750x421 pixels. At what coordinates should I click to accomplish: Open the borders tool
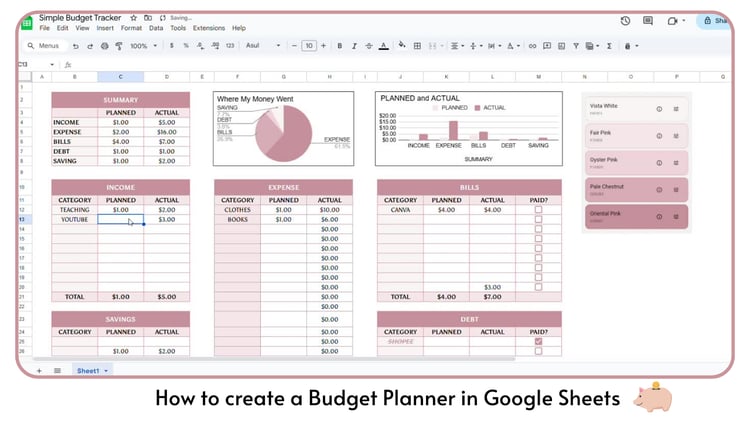(417, 46)
